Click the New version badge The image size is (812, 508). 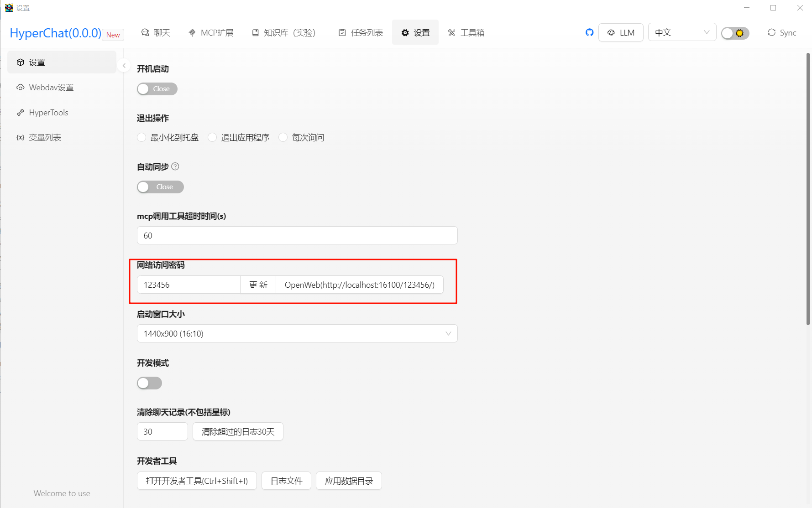[113, 35]
